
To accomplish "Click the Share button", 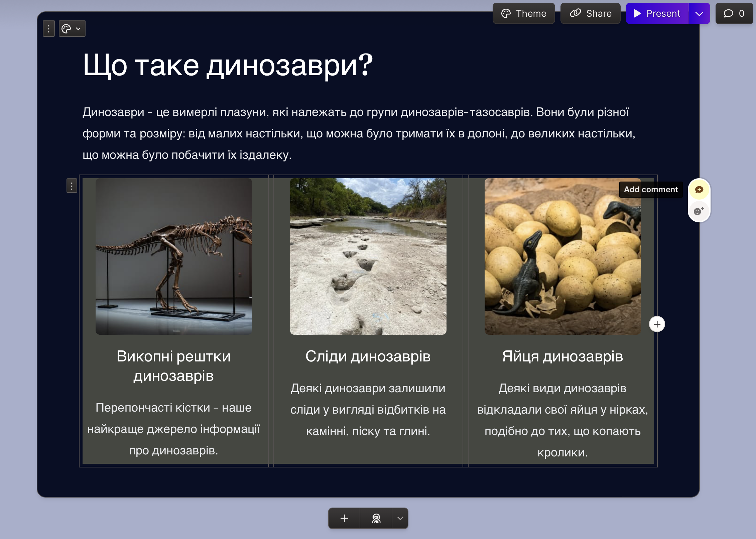I will [x=591, y=13].
